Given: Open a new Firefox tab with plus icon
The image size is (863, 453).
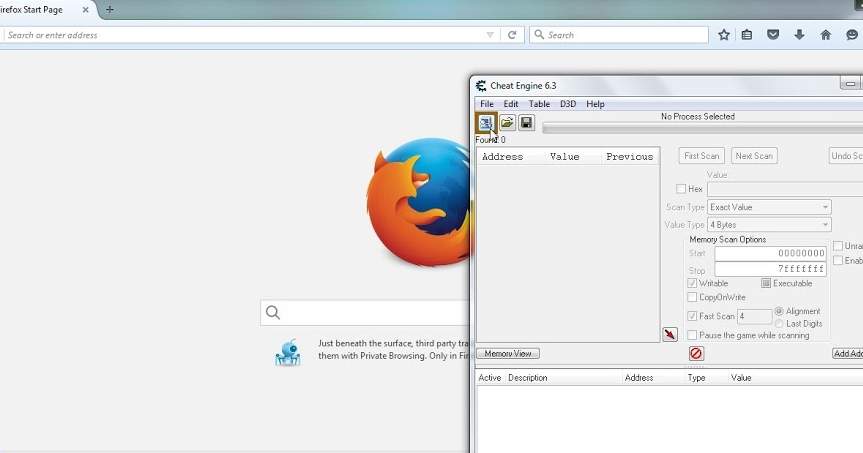Looking at the screenshot, I should coord(110,9).
